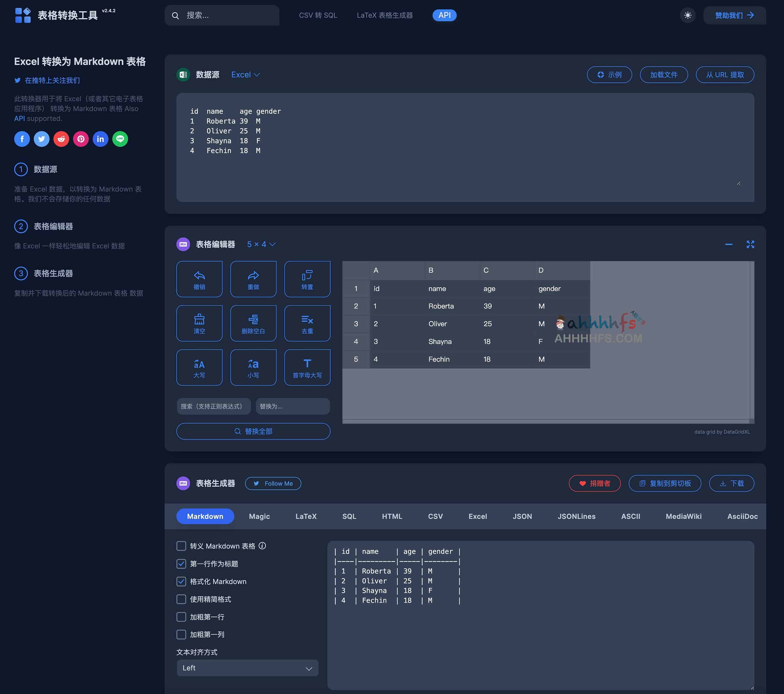Toggle light mode with the sun icon

click(x=688, y=15)
